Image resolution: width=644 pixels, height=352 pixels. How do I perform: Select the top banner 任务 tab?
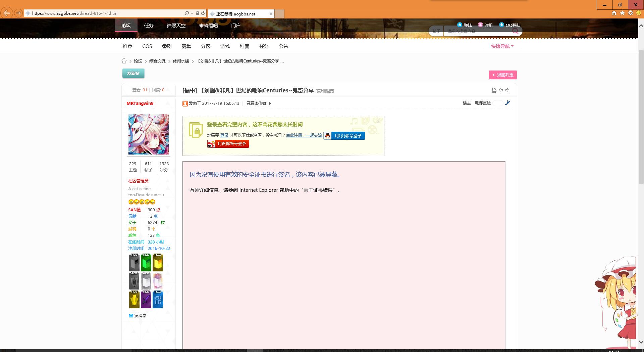point(149,26)
